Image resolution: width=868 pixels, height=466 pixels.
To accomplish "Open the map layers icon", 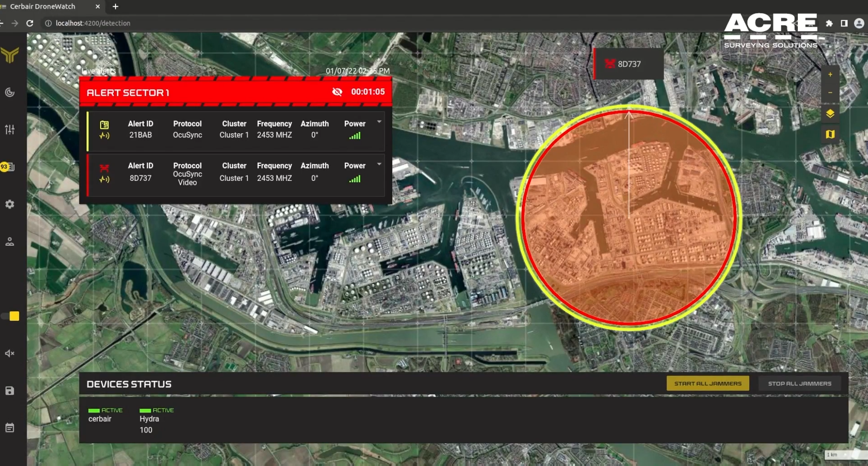I will click(830, 113).
